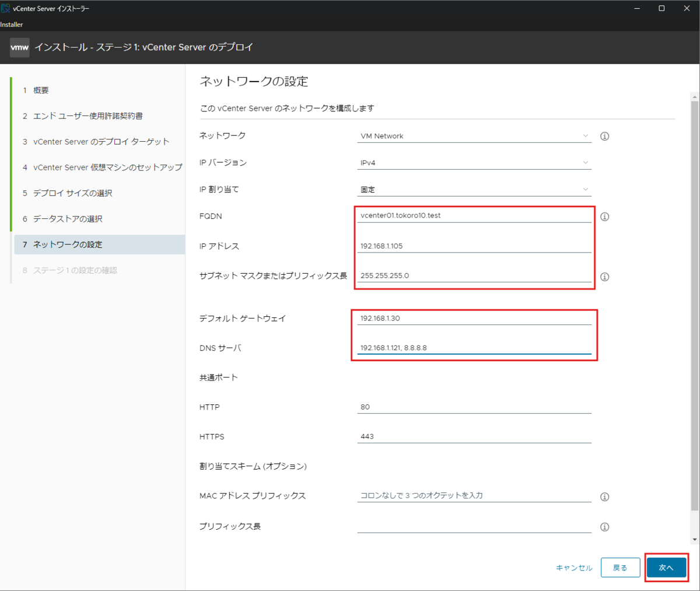Click the FQDN field containing vcenter01.tokoro10.test
The image size is (700, 591).
[x=474, y=215]
